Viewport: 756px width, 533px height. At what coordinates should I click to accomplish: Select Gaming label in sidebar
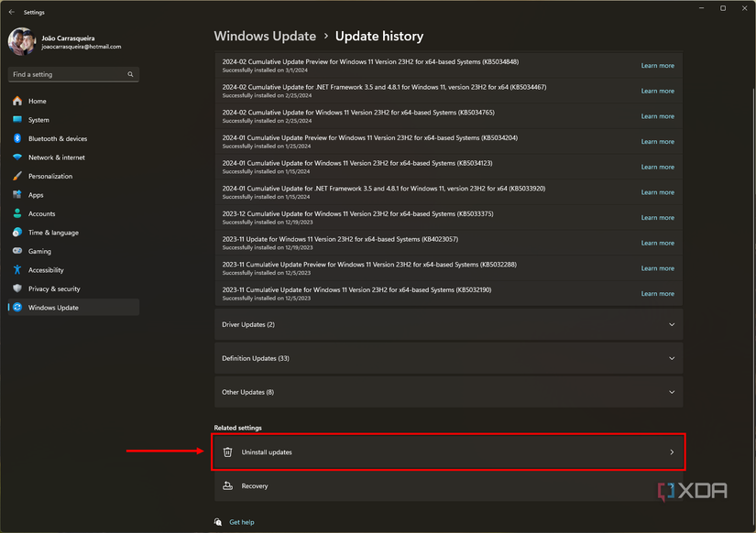pos(39,252)
